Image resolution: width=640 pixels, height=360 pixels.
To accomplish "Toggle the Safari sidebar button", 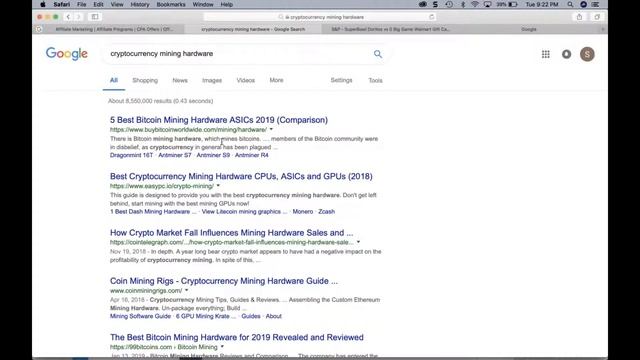I will pyautogui.click(x=95, y=17).
